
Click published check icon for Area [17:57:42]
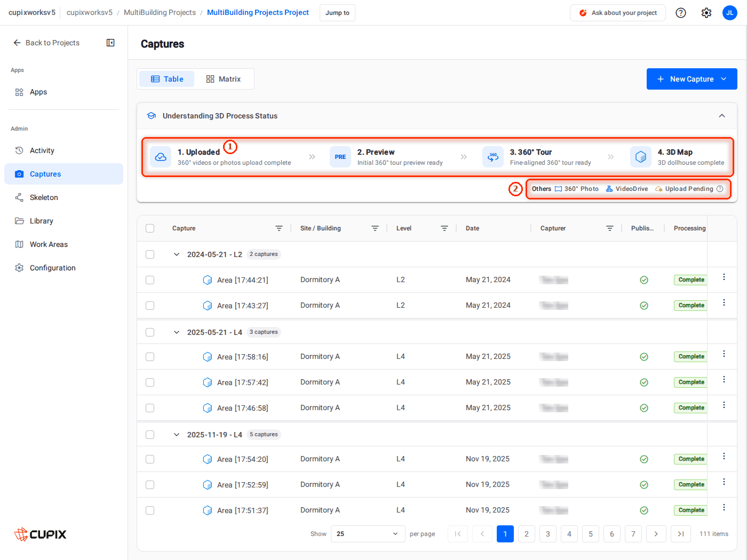644,382
